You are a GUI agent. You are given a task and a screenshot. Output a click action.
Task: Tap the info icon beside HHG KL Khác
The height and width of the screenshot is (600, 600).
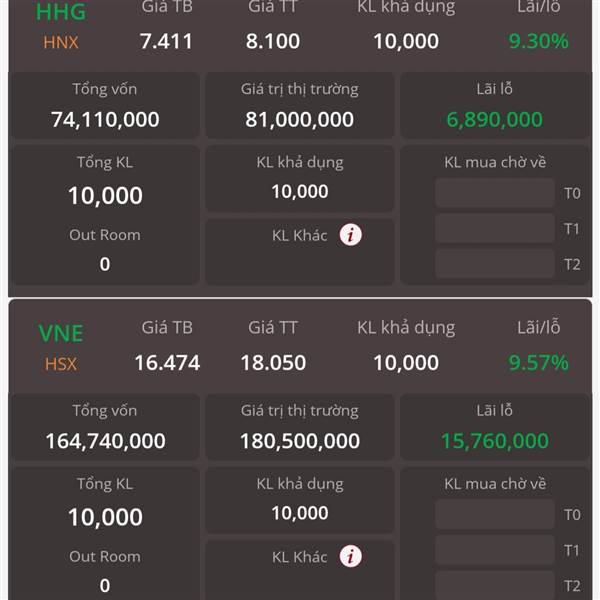(350, 235)
